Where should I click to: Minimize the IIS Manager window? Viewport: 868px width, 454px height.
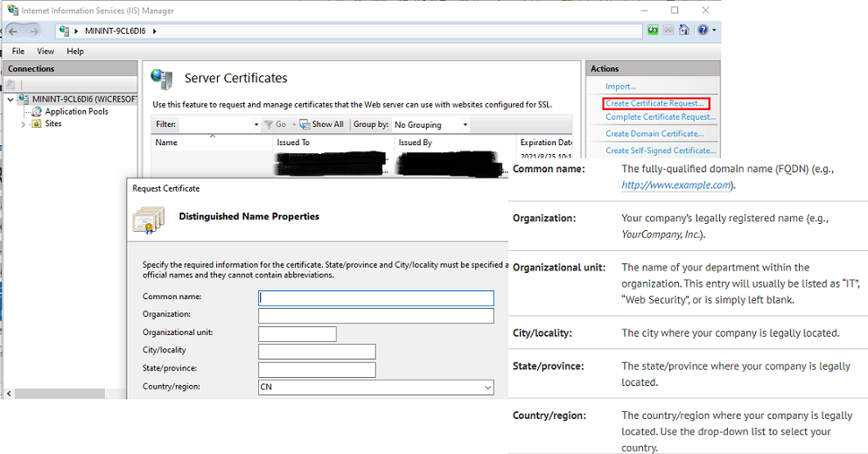(x=644, y=10)
